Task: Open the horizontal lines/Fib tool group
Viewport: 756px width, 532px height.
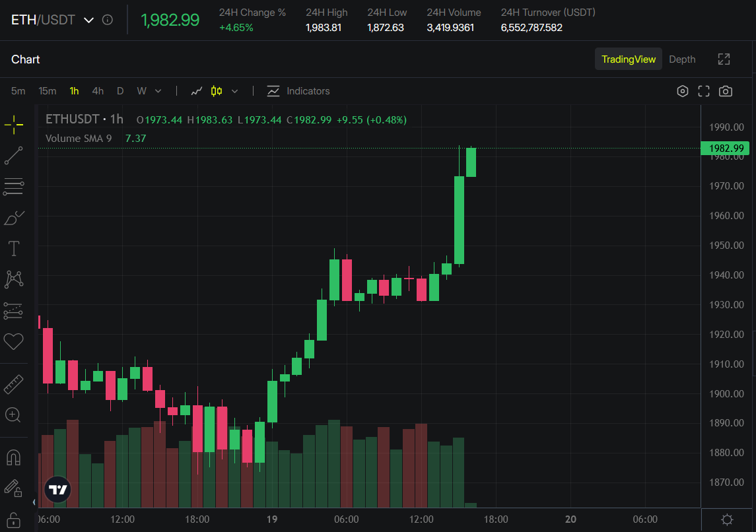Action: click(13, 187)
